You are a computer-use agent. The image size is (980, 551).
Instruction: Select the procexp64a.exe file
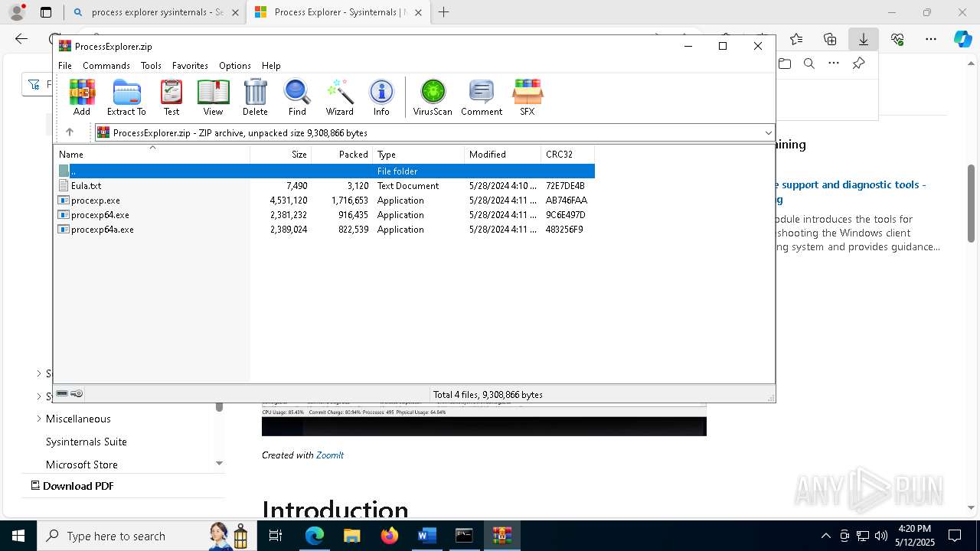tap(102, 230)
